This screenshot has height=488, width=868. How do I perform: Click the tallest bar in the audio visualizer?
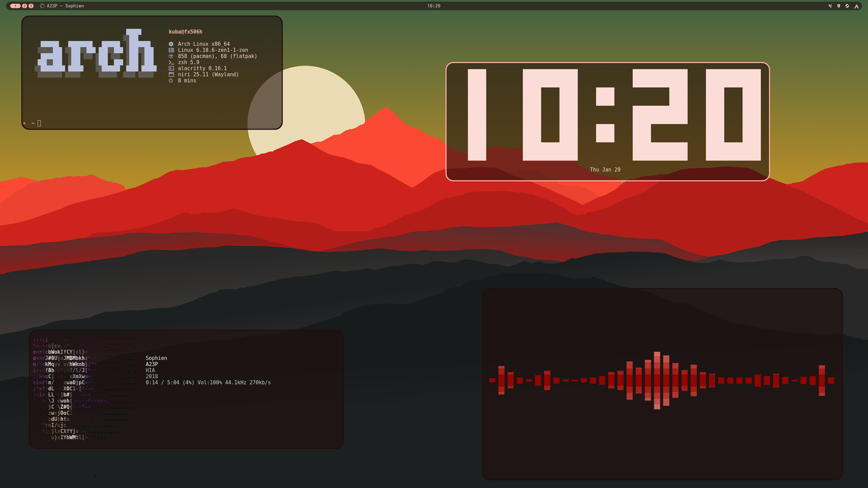tap(657, 380)
